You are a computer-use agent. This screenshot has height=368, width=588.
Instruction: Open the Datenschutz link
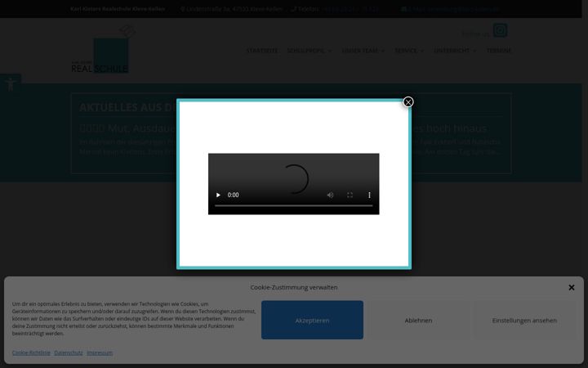coord(69,352)
